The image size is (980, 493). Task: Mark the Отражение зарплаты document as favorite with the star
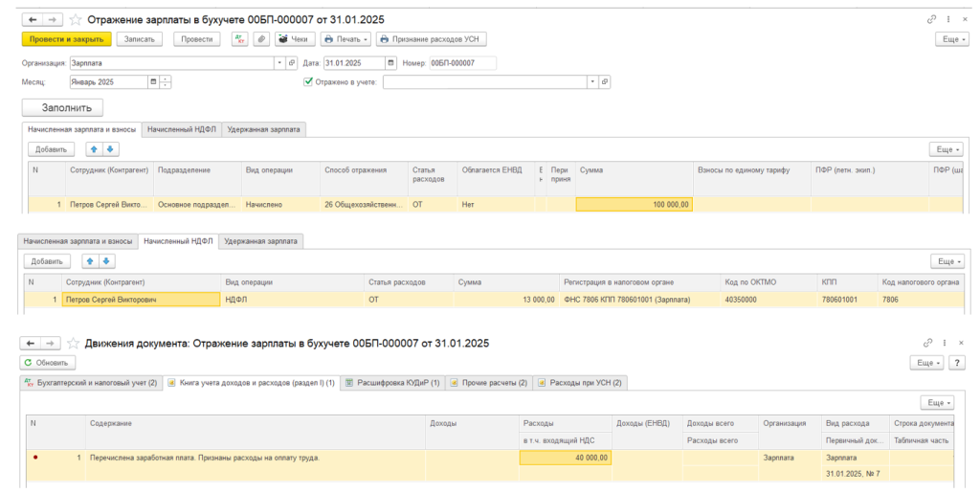pos(76,20)
